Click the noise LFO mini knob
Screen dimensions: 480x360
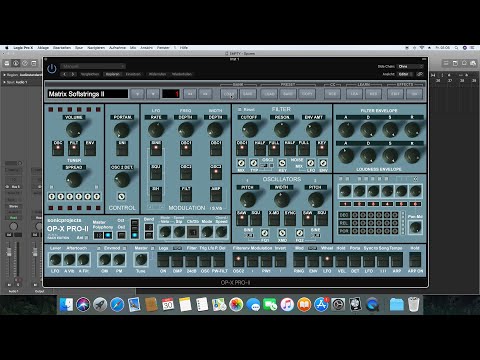pyautogui.click(x=311, y=163)
